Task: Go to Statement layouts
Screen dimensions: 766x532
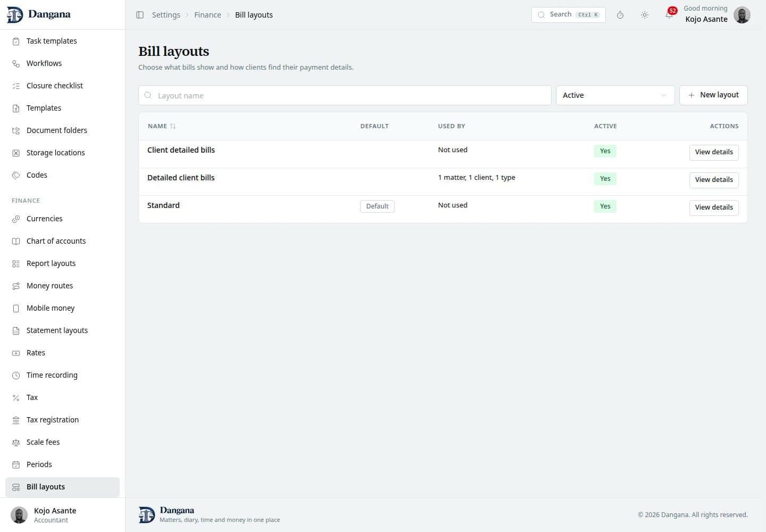Action: point(62,330)
